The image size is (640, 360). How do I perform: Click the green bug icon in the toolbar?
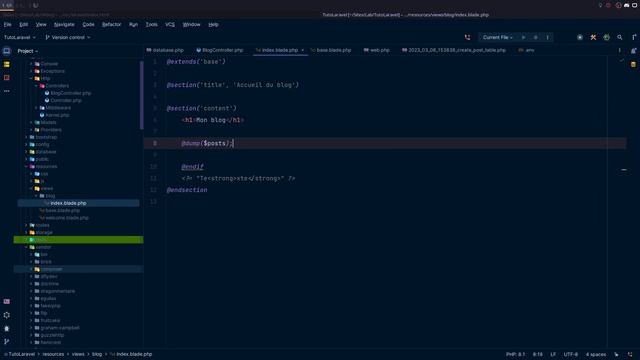click(x=607, y=37)
